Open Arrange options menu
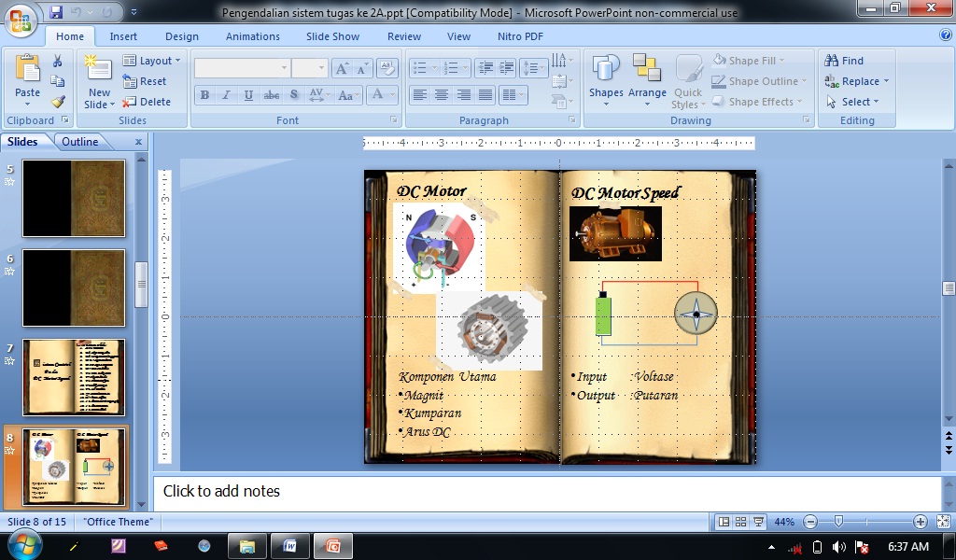The width and height of the screenshot is (956, 560). click(x=647, y=81)
